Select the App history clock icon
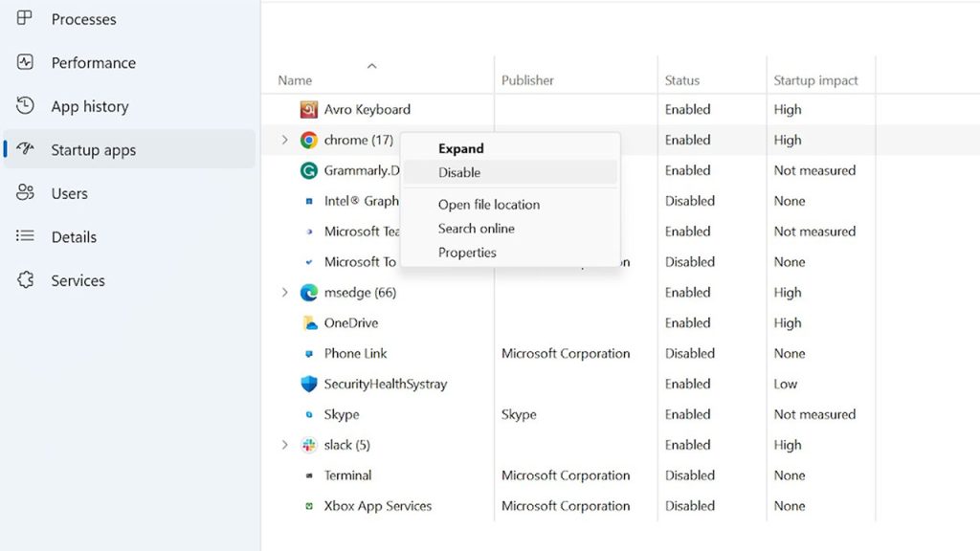 point(25,105)
